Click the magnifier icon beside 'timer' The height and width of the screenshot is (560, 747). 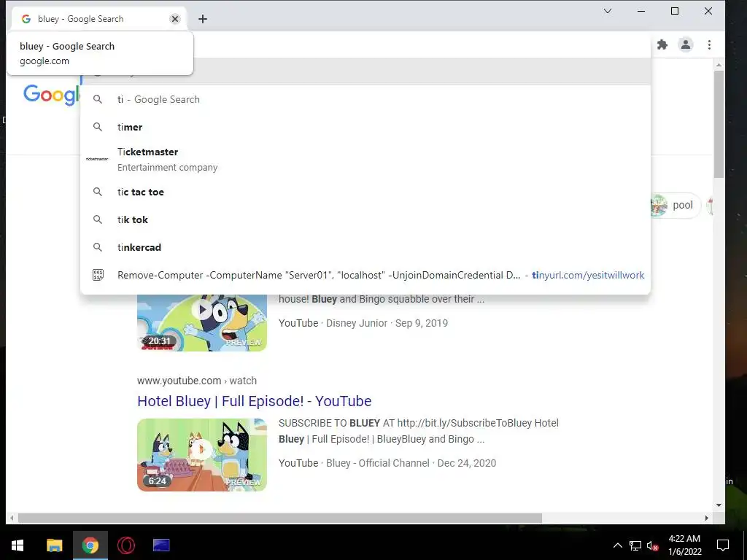pyautogui.click(x=97, y=127)
